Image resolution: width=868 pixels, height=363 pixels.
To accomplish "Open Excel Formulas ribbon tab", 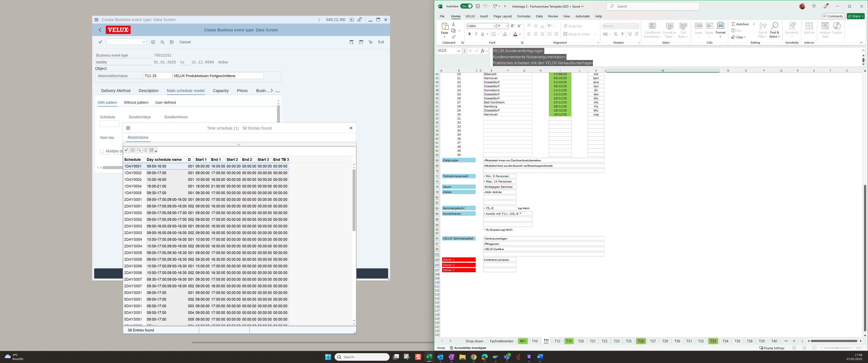I will click(x=524, y=16).
